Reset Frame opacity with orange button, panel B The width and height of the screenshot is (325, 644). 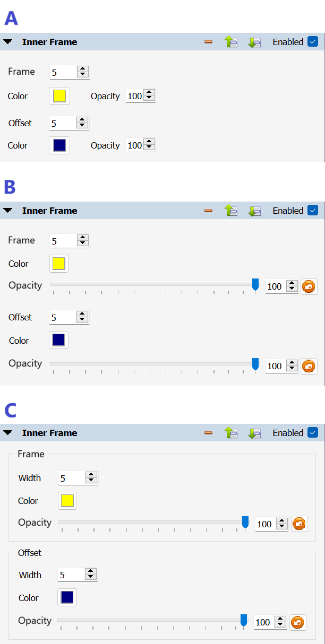pos(309,287)
